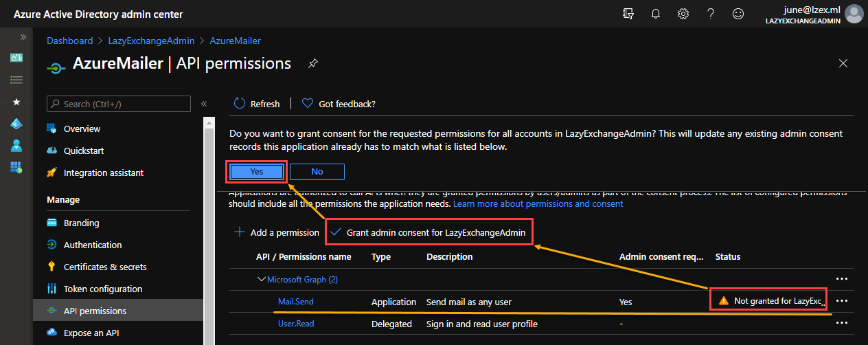Pin the AzureMailer blade
This screenshot has width=868, height=345.
click(312, 64)
